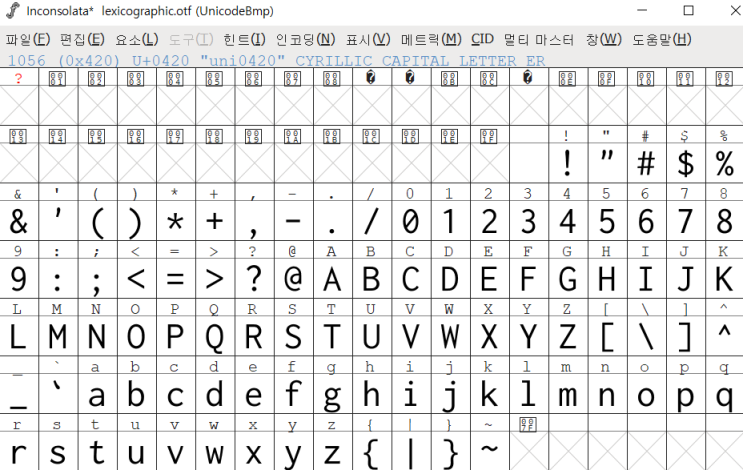Select the left curly brace { glyph cell

(372, 451)
